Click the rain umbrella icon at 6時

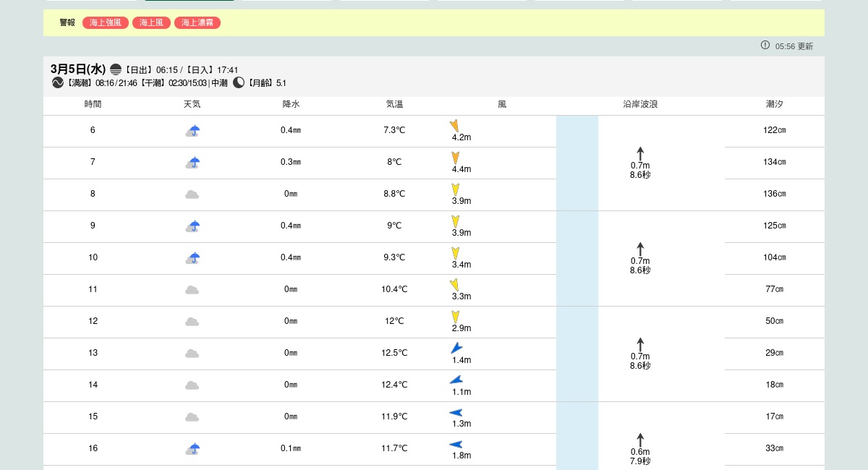click(x=192, y=131)
